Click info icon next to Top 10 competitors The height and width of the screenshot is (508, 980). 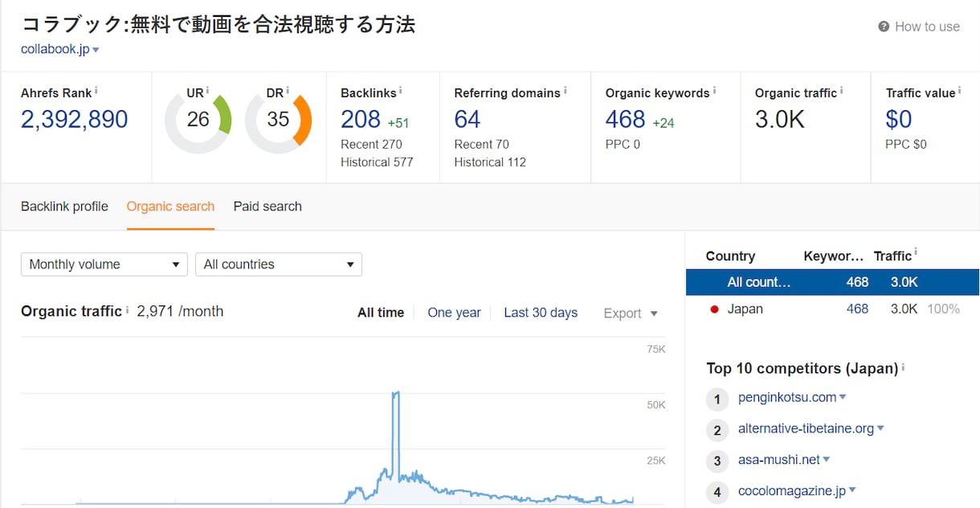[x=903, y=367]
